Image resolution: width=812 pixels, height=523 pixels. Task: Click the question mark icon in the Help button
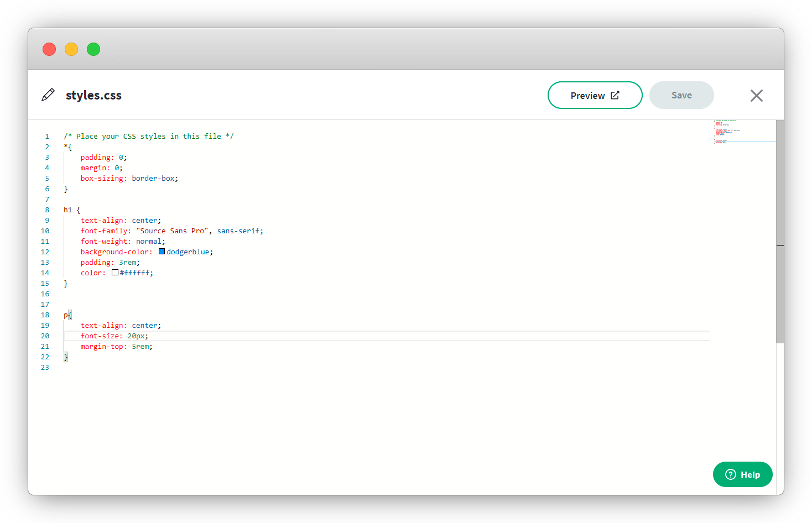730,474
